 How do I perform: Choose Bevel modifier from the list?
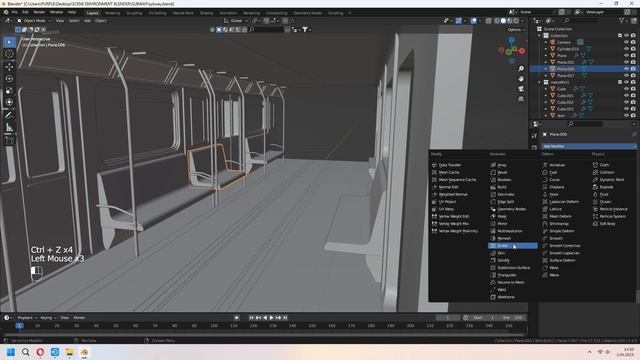(x=513, y=172)
